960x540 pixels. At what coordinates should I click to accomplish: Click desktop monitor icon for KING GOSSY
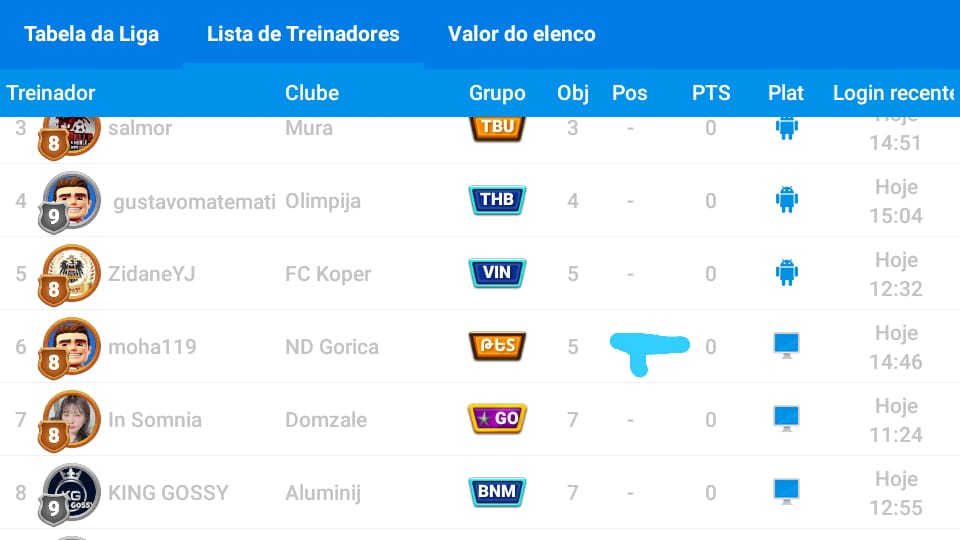787,492
